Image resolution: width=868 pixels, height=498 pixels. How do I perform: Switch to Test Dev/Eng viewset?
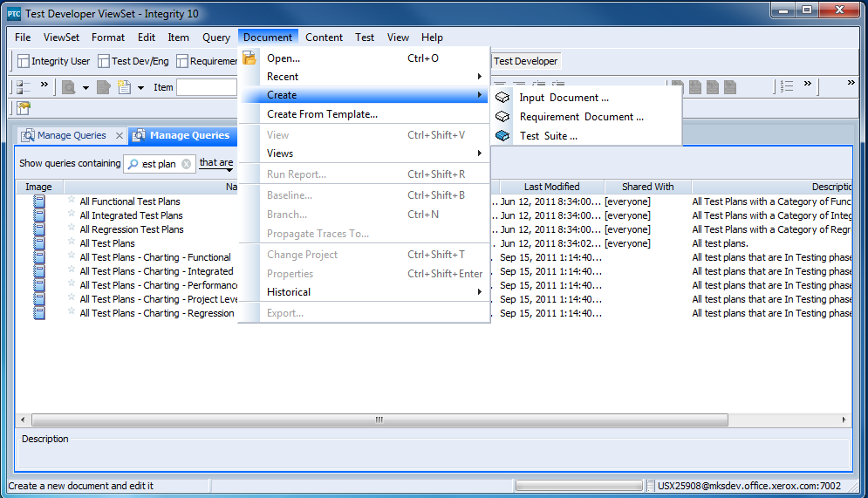(133, 61)
